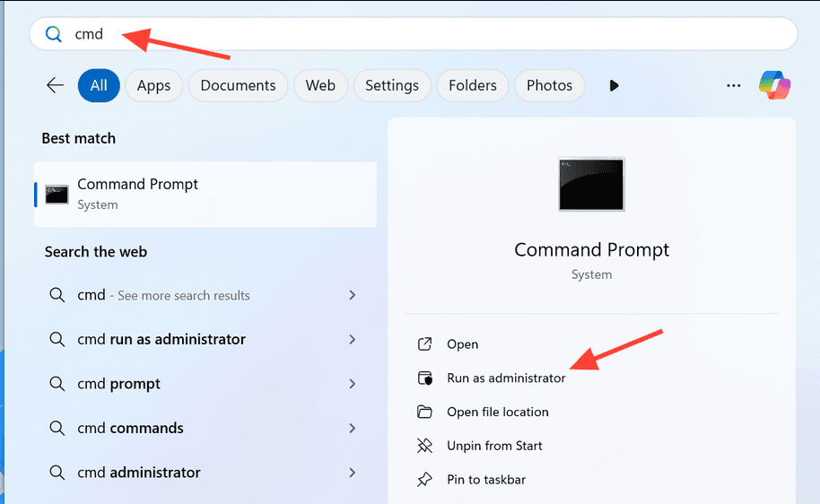Switch to the Apps filter tab

pos(153,85)
